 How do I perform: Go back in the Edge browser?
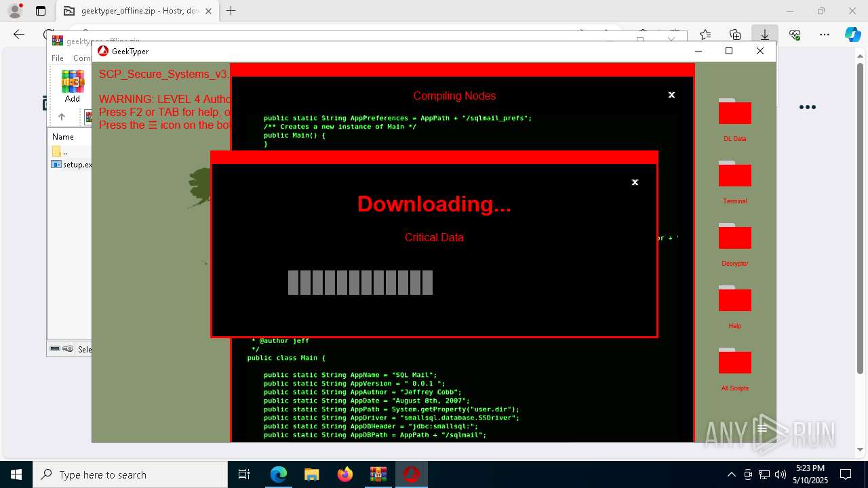point(19,35)
